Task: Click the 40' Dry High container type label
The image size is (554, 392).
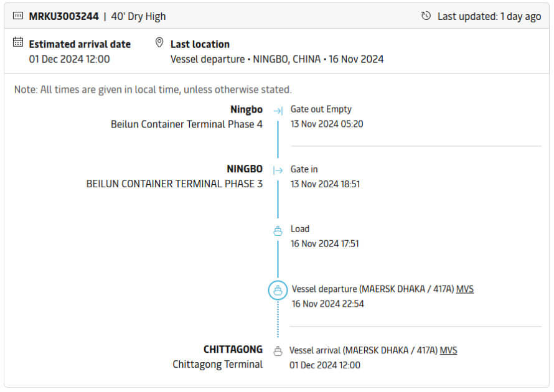Action: pos(138,16)
